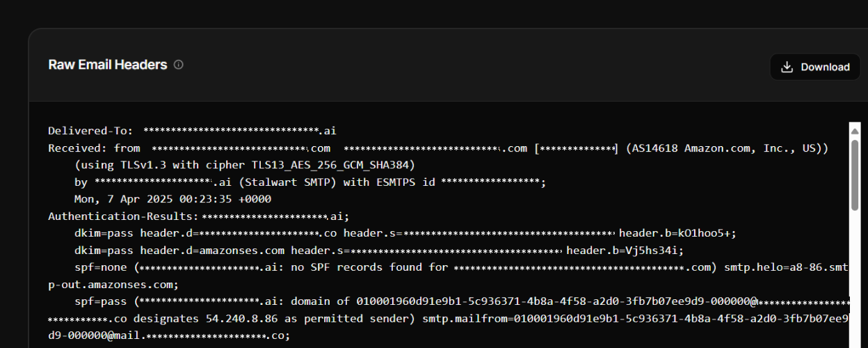Click the Received: from header text

[94, 148]
